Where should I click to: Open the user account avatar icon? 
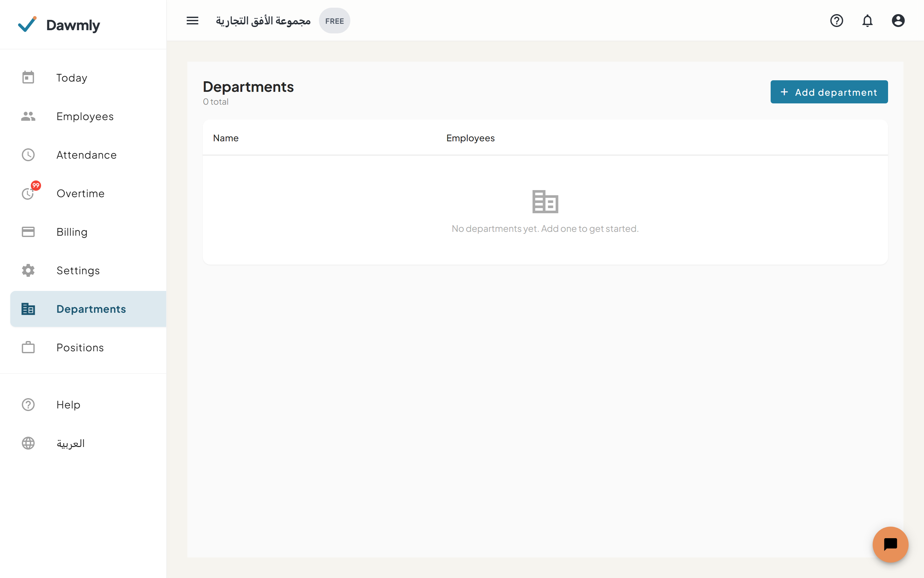898,21
